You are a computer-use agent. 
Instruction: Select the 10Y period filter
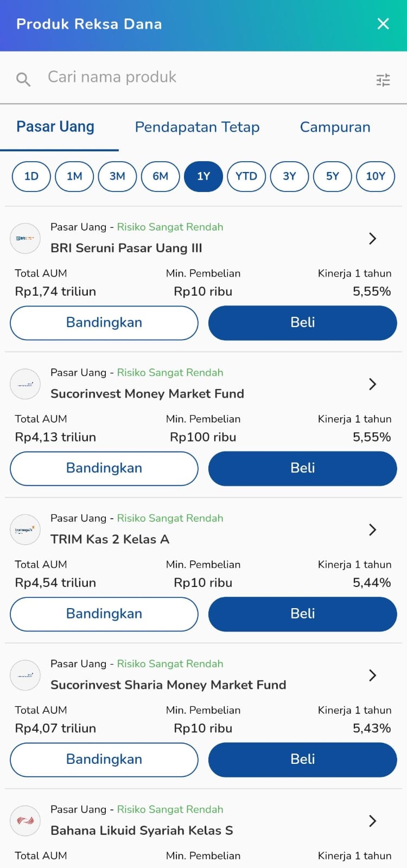[376, 176]
